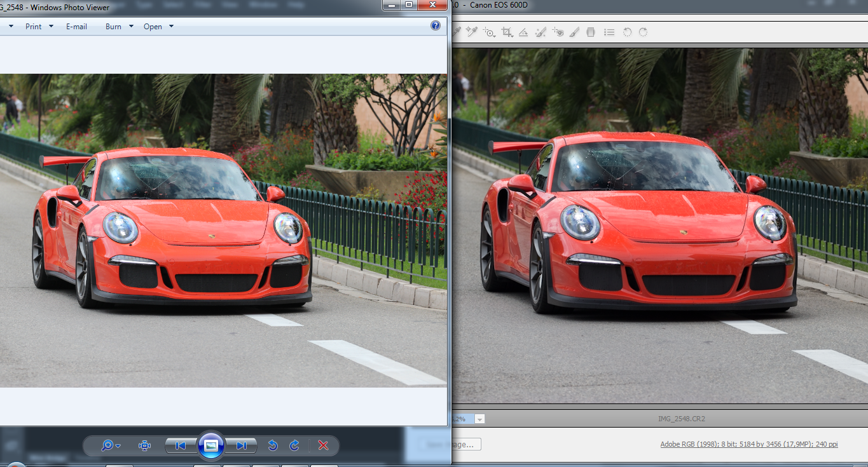Viewport: 868px width, 467px height.
Task: Start the slide show in Photo Viewer
Action: click(x=211, y=445)
